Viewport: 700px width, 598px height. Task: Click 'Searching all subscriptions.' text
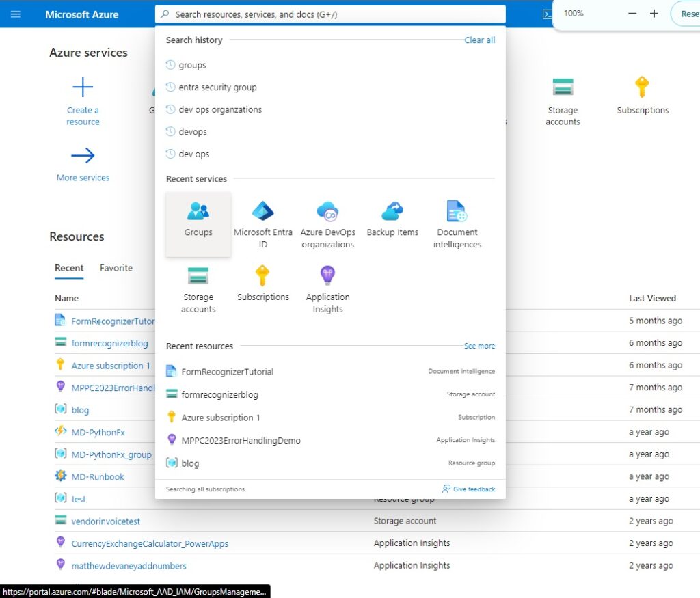pyautogui.click(x=206, y=489)
